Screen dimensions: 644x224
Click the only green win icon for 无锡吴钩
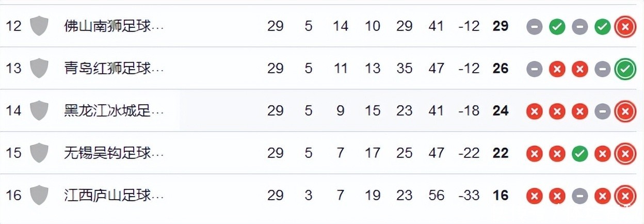tap(579, 154)
